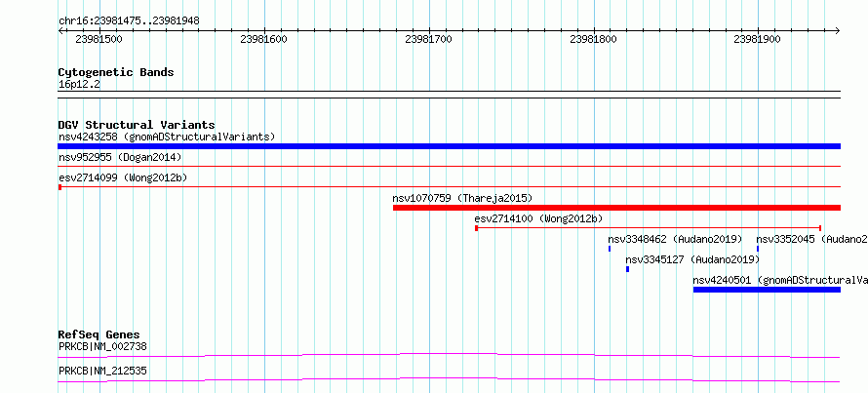Click the red end tick of esv2714100
Screen dimensions: 868x393
tap(820, 228)
